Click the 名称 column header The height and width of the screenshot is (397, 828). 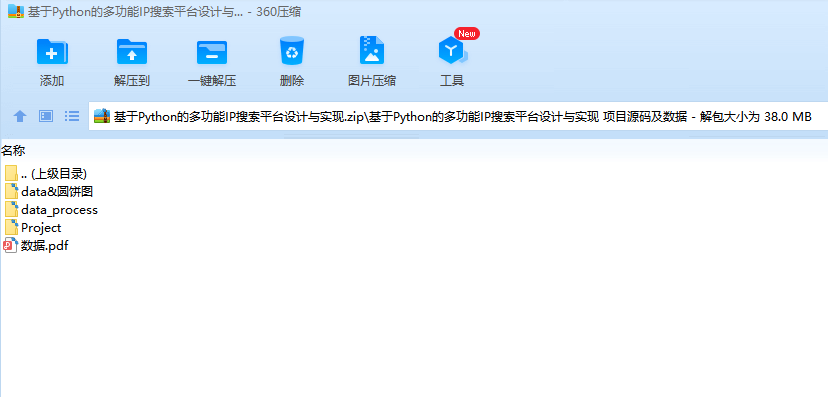(13, 151)
